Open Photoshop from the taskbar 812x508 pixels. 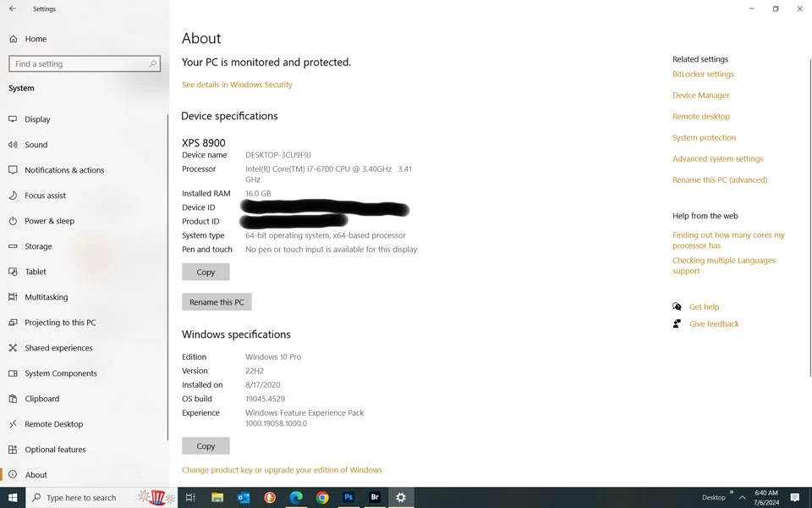tap(348, 498)
